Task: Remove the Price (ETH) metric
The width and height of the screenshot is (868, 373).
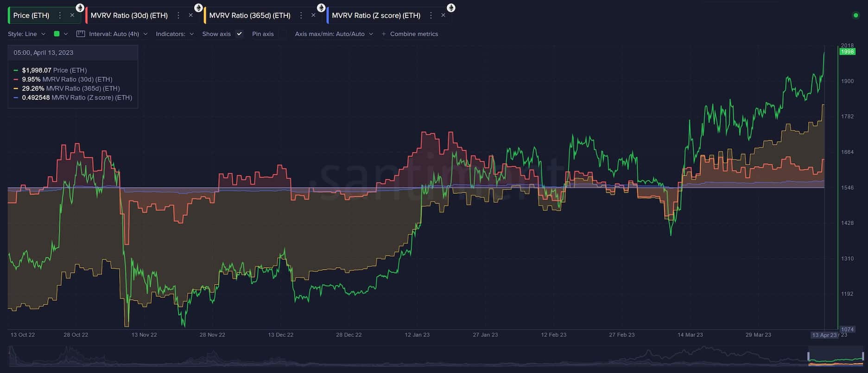Action: (x=72, y=15)
